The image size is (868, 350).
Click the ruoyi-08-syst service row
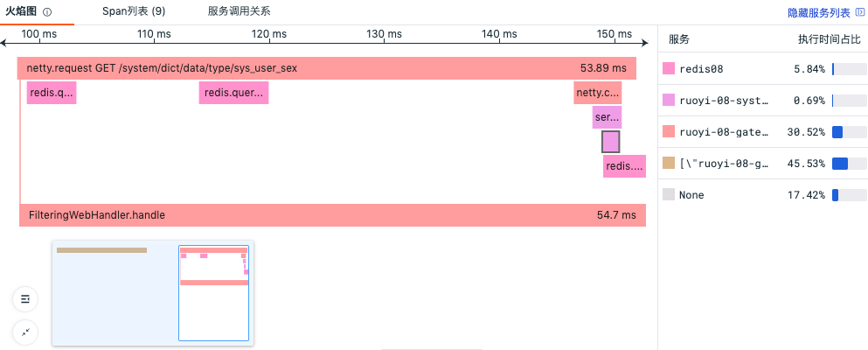click(763, 101)
